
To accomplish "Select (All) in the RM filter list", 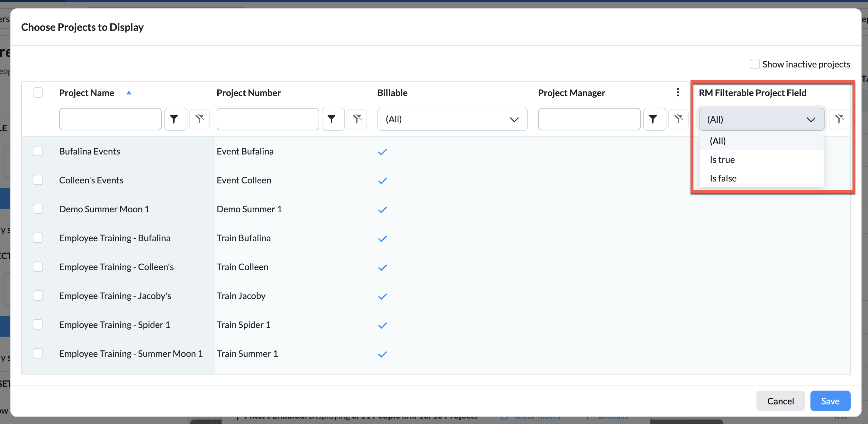I will (x=762, y=141).
